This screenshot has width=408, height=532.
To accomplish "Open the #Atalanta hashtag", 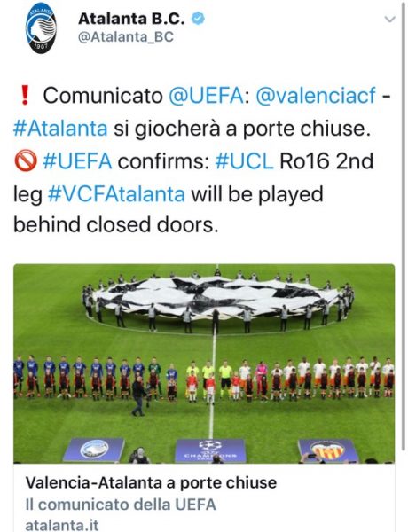I will pos(60,129).
